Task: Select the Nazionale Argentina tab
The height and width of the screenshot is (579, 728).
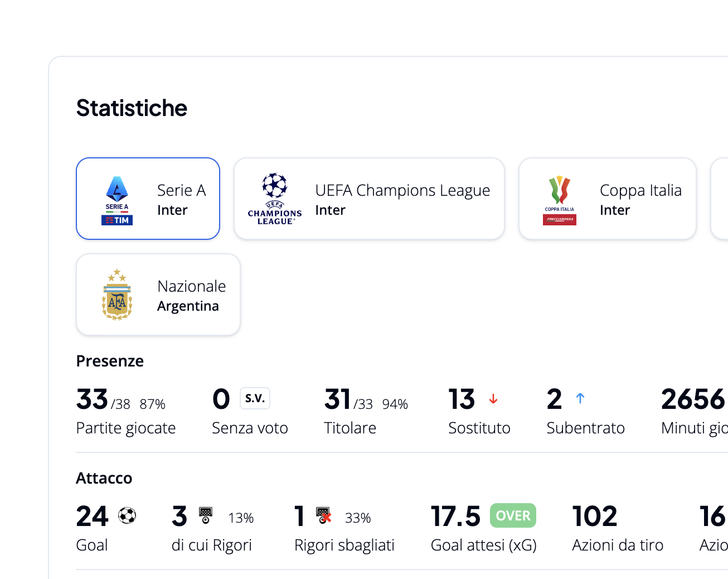Action: tap(158, 295)
